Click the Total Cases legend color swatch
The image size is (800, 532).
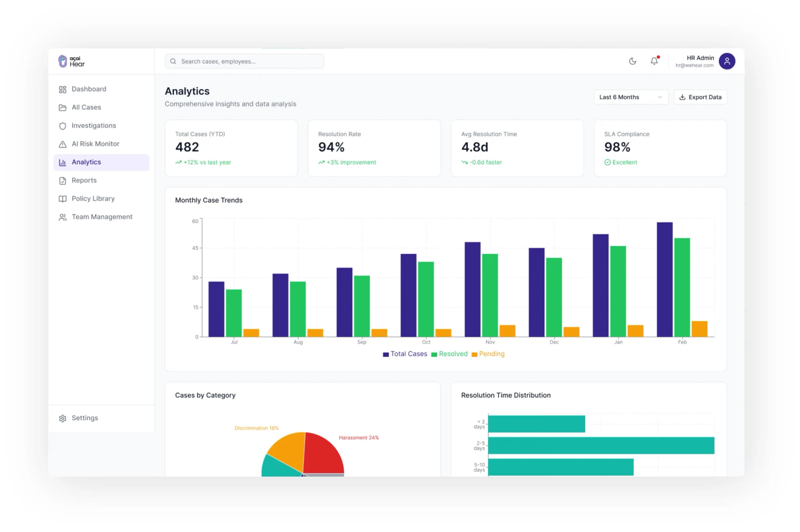click(x=385, y=354)
